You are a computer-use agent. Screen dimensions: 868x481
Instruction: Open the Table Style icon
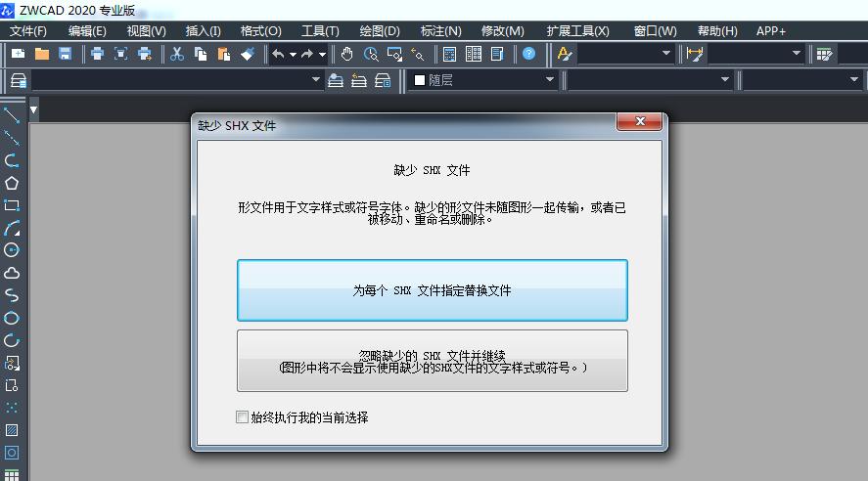[824, 54]
